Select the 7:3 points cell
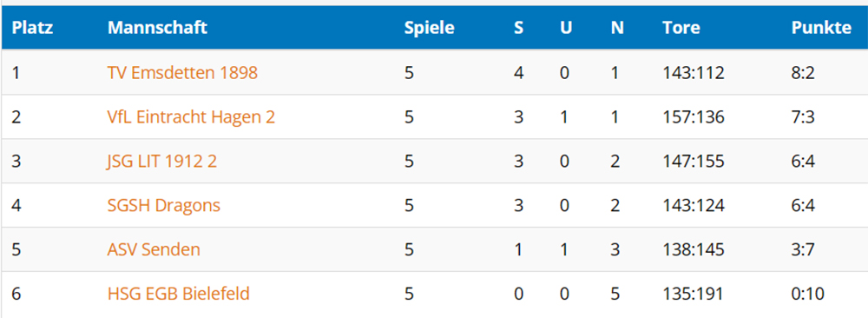 click(x=803, y=117)
